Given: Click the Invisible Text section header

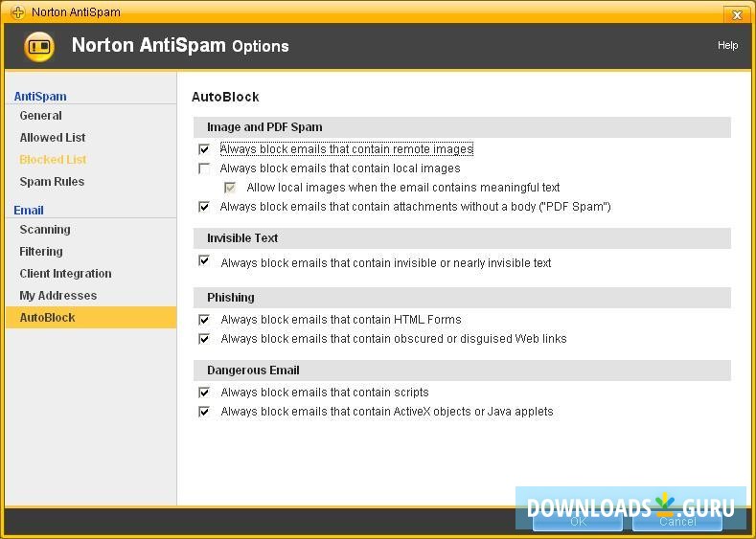Looking at the screenshot, I should pos(462,238).
